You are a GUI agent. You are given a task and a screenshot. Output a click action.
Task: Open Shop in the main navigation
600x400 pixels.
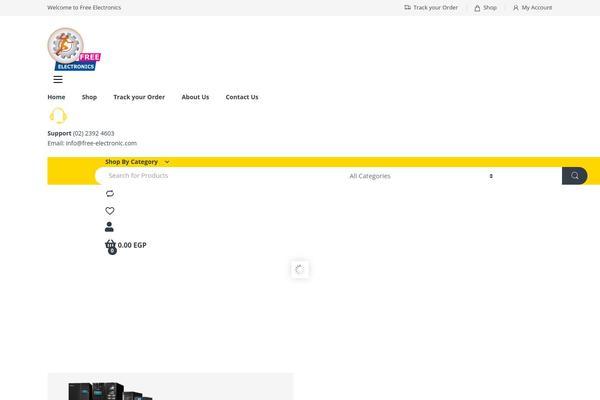point(89,97)
